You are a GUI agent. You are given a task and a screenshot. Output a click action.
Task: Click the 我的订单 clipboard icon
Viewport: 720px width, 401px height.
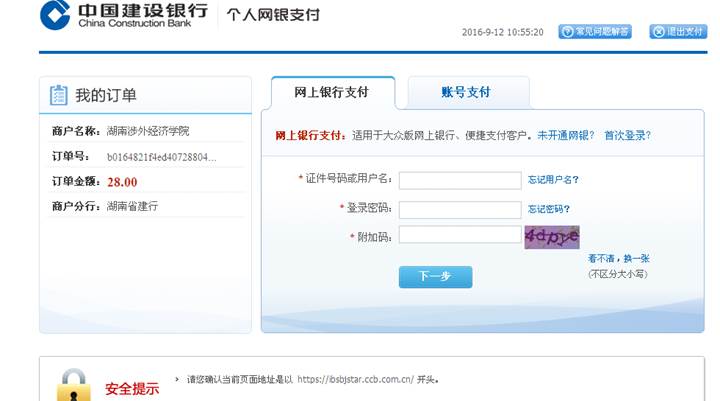(58, 95)
